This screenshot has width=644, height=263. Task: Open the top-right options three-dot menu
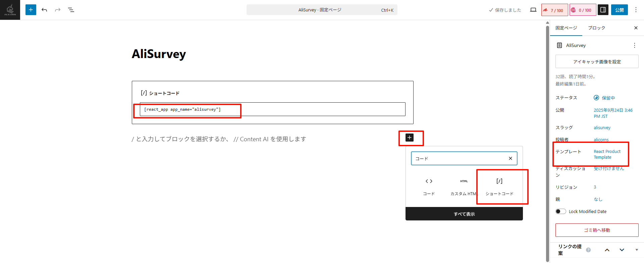[636, 10]
